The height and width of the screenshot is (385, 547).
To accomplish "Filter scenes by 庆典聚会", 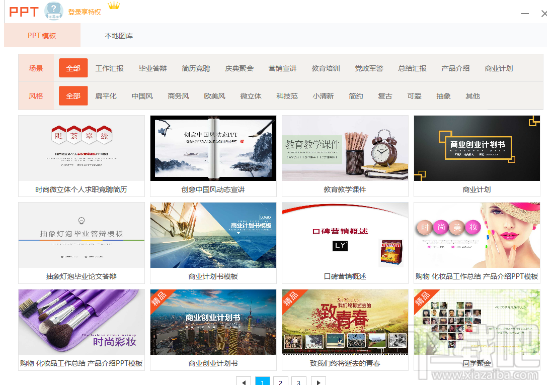I will coord(239,68).
